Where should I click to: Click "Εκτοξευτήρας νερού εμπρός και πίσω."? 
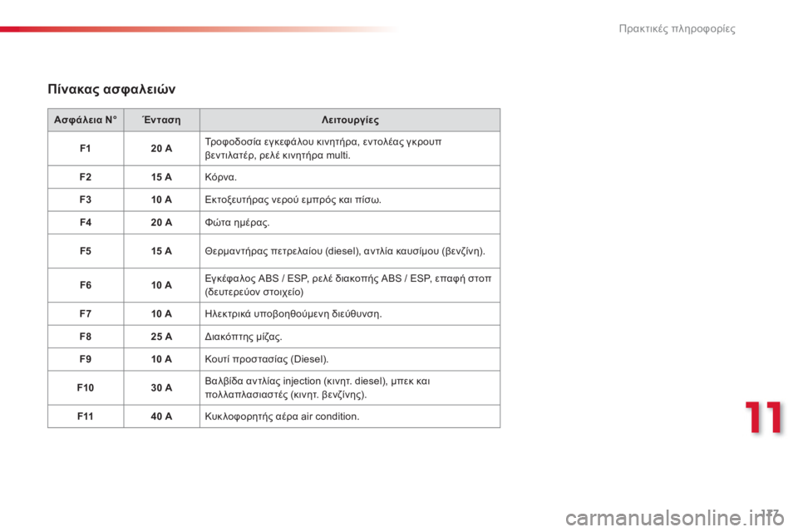coord(293,200)
